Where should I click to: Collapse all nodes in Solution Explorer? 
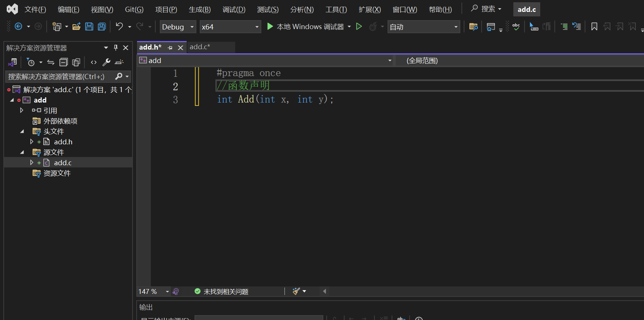click(64, 62)
